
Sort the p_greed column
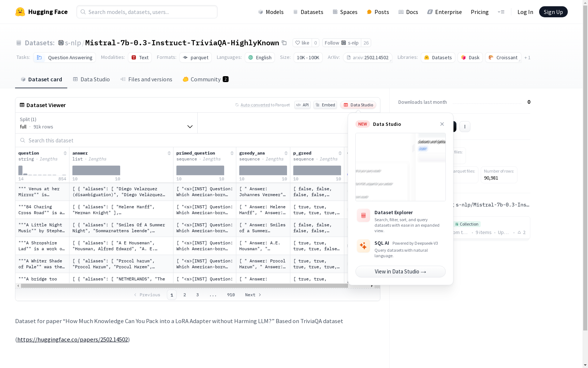340,153
